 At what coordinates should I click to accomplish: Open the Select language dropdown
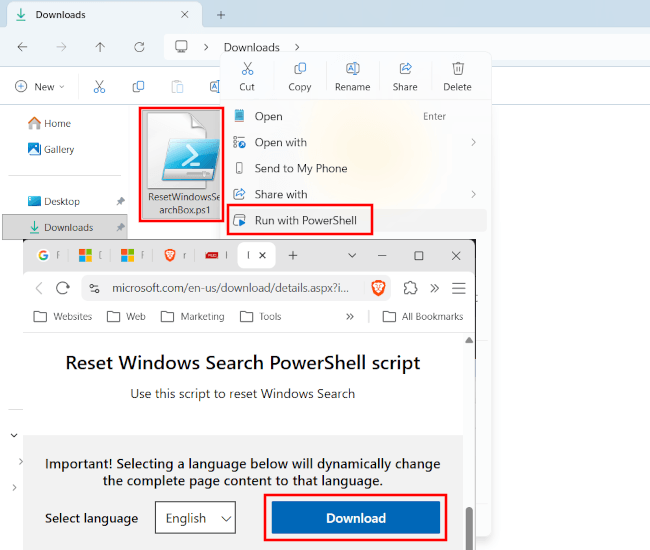coord(195,518)
